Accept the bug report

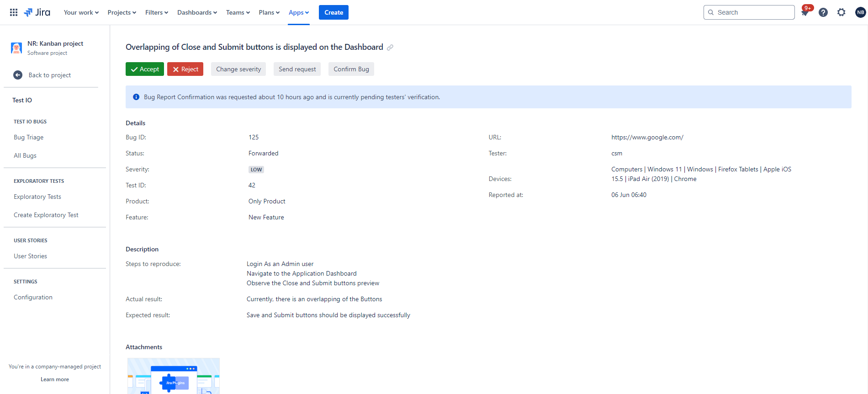pos(145,69)
